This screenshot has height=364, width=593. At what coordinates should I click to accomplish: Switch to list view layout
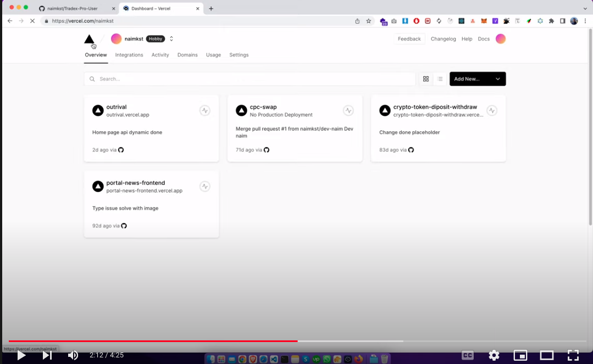440,79
